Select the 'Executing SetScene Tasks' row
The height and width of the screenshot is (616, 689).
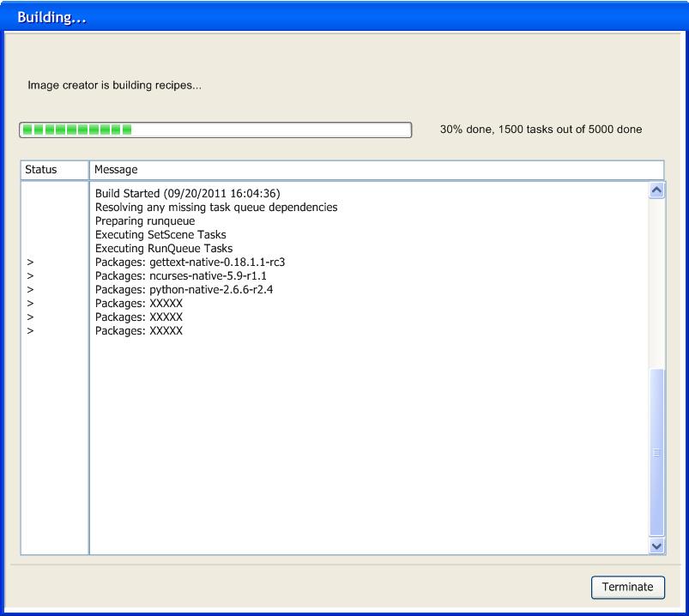(160, 235)
